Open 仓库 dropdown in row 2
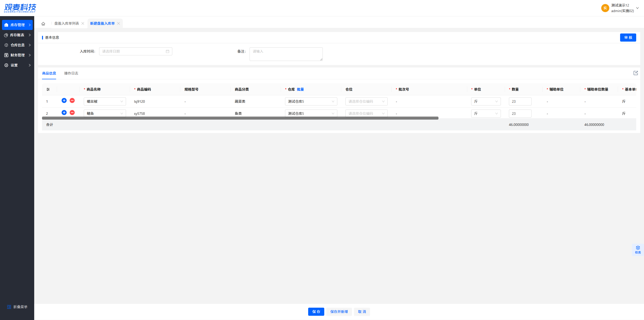The image size is (644, 320). 311,114
